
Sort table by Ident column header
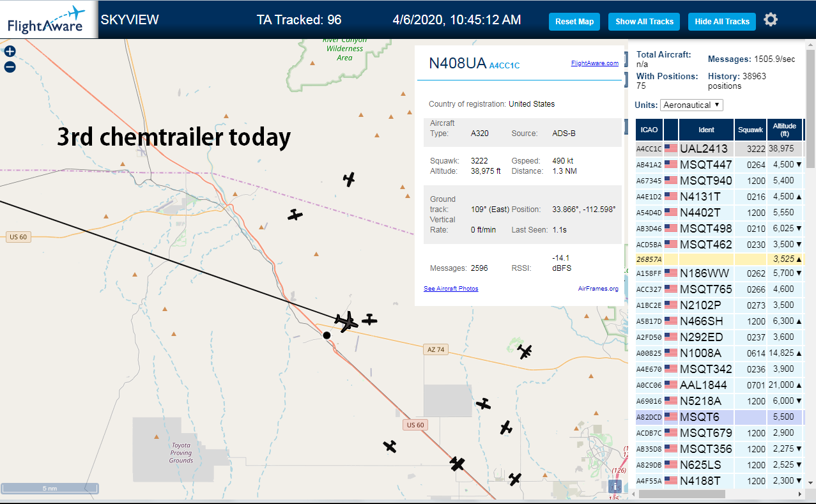pos(706,130)
